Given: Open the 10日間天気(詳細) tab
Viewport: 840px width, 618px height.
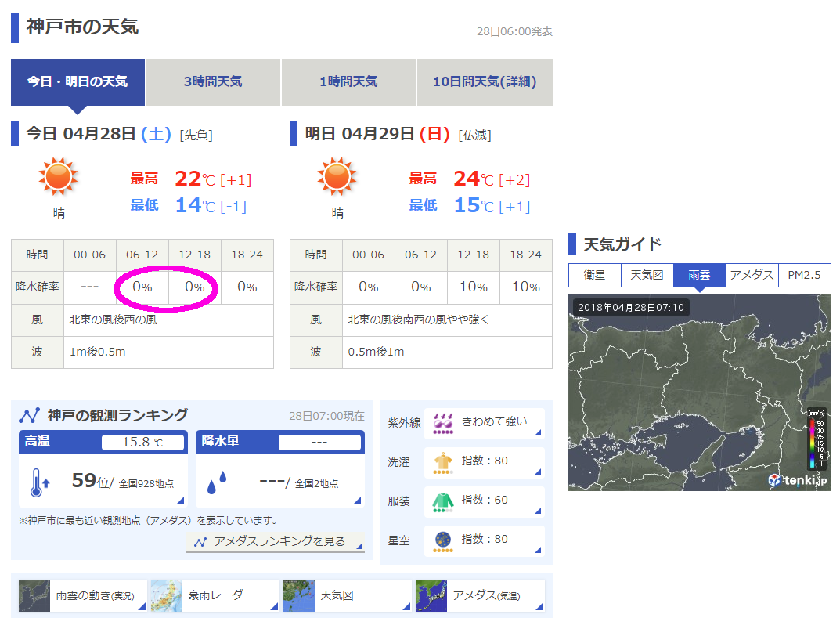Looking at the screenshot, I should 485,81.
